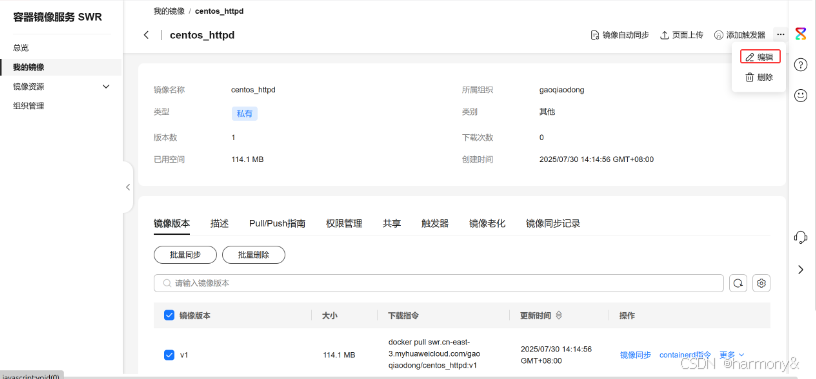Toggle the select-all 镜像版本 checkbox
The image size is (816, 379).
point(169,315)
